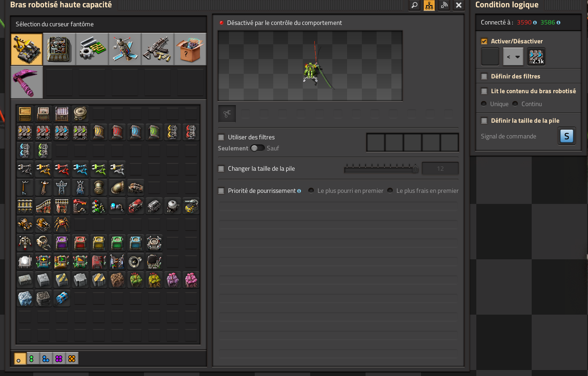The width and height of the screenshot is (588, 376).
Task: Select the yellow transport belt
Action: (25, 132)
